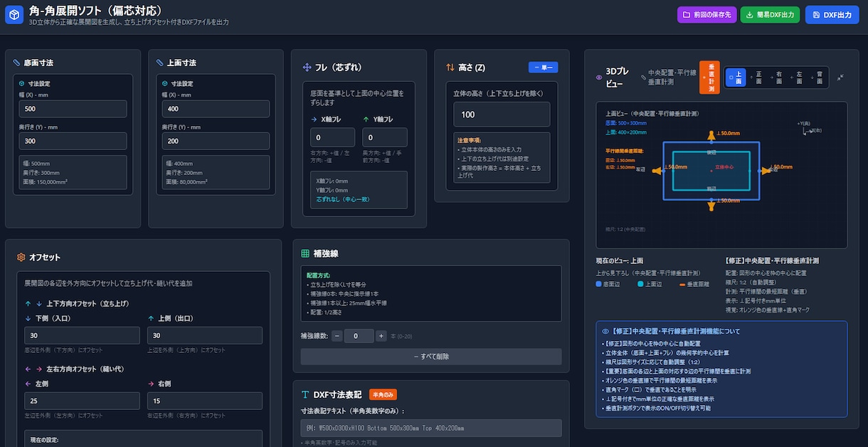Viewport: 868px width, 447px height.
Task: Open 前回の保存先 folder button
Action: click(x=706, y=15)
